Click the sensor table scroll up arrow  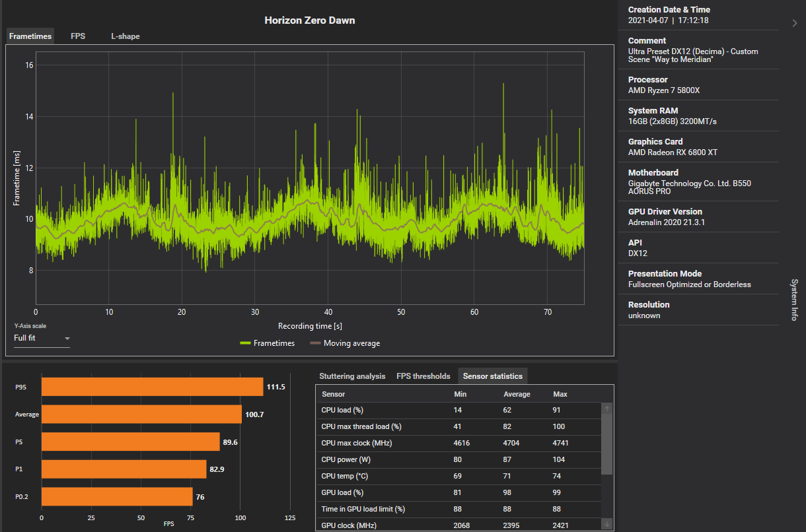point(607,408)
